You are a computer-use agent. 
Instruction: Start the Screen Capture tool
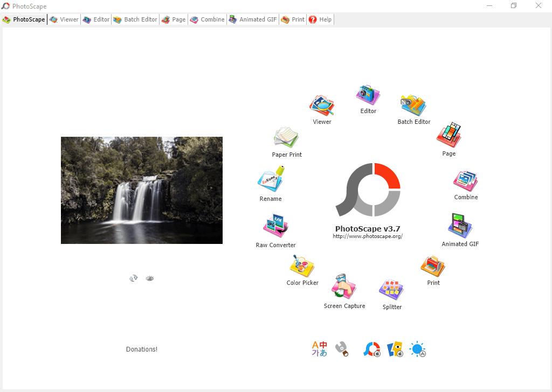click(344, 287)
